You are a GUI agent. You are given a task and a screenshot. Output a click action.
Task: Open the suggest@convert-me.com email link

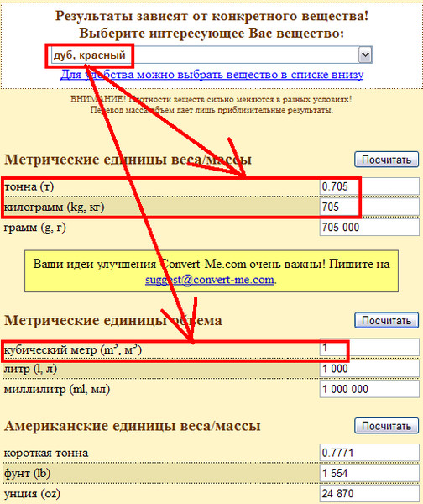(x=210, y=280)
